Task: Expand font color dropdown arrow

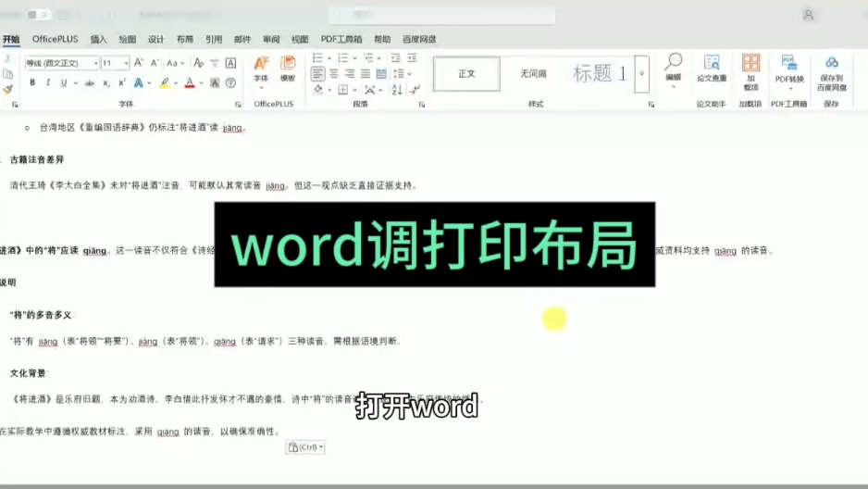Action: pos(202,83)
